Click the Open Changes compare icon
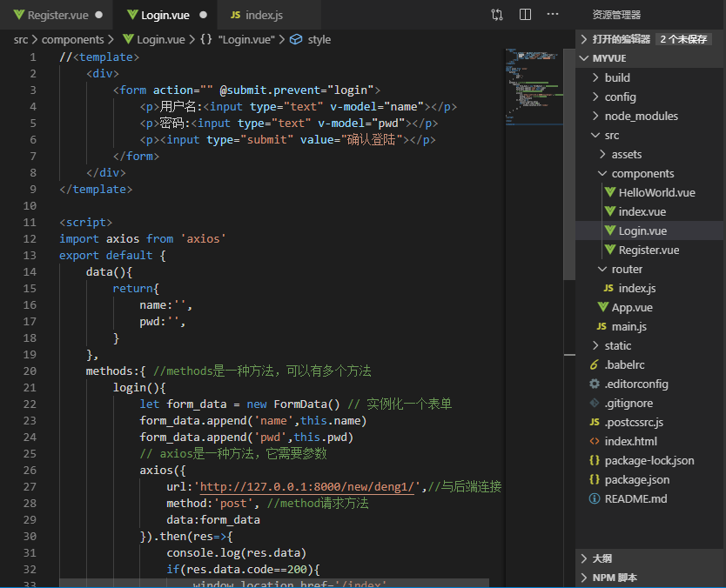726x588 pixels. pos(497,15)
